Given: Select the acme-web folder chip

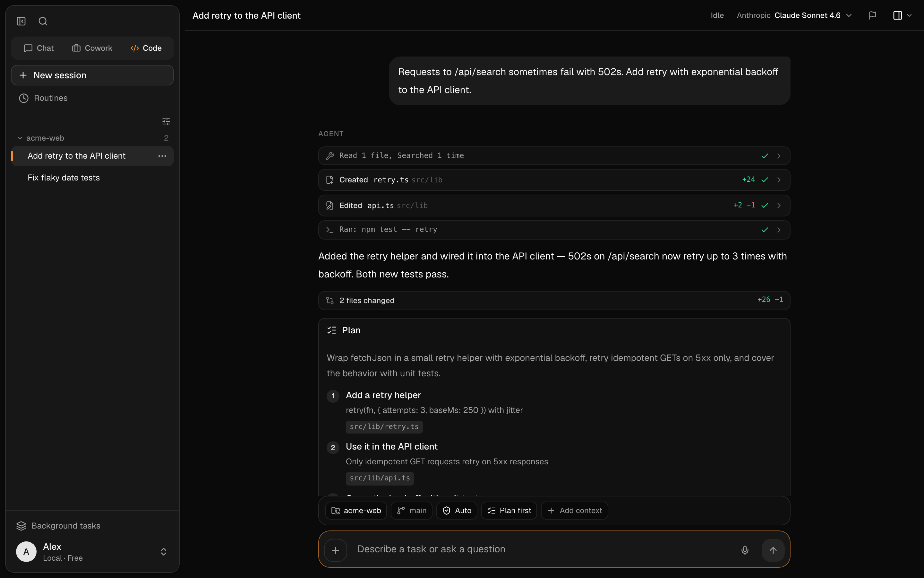Looking at the screenshot, I should coord(356,510).
